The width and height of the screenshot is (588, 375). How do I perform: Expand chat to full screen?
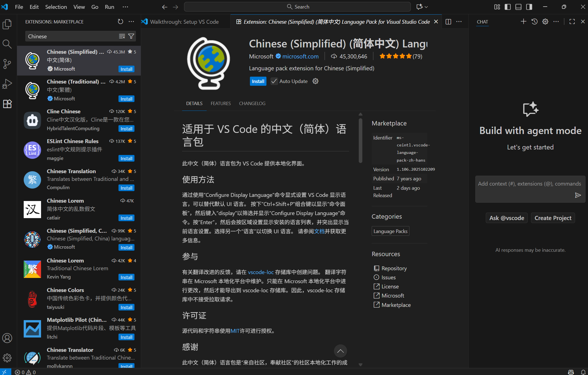point(572,22)
